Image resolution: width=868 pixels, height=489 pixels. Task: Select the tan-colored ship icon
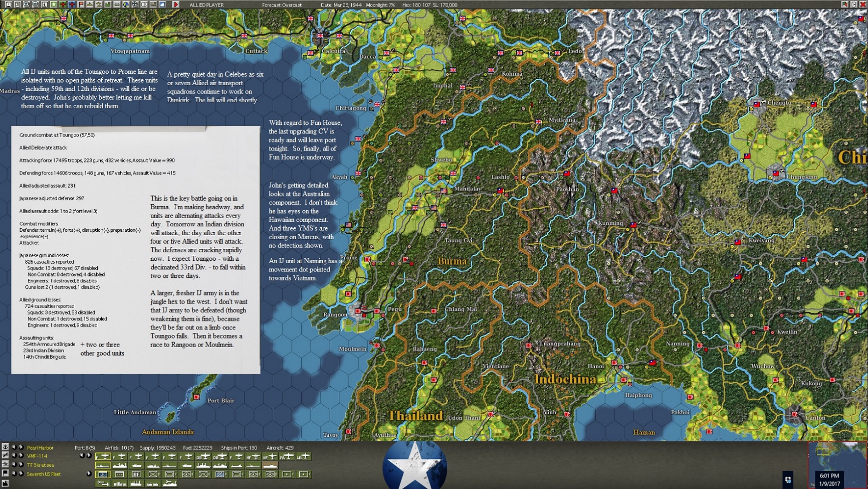pos(271,465)
